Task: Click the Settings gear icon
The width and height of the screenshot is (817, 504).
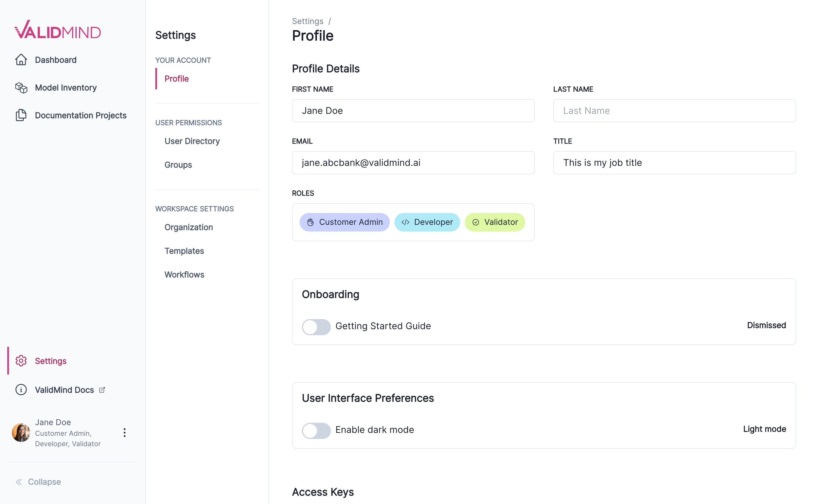Action: tap(21, 361)
